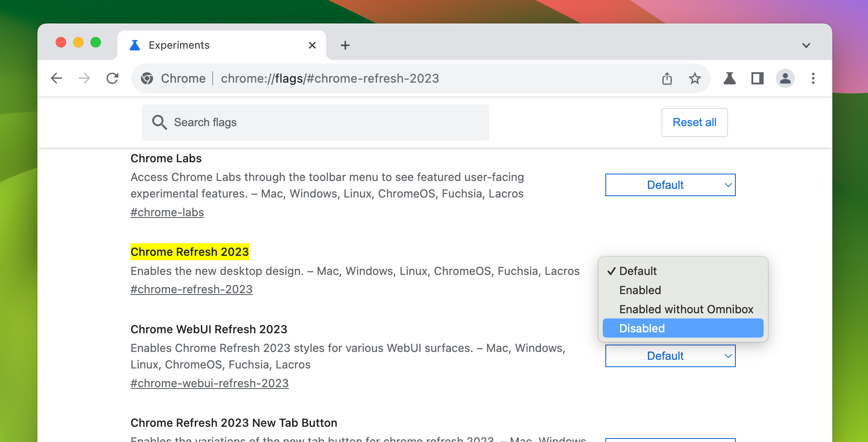The width and height of the screenshot is (868, 442).
Task: Reload the page with the refresh icon
Action: point(113,78)
